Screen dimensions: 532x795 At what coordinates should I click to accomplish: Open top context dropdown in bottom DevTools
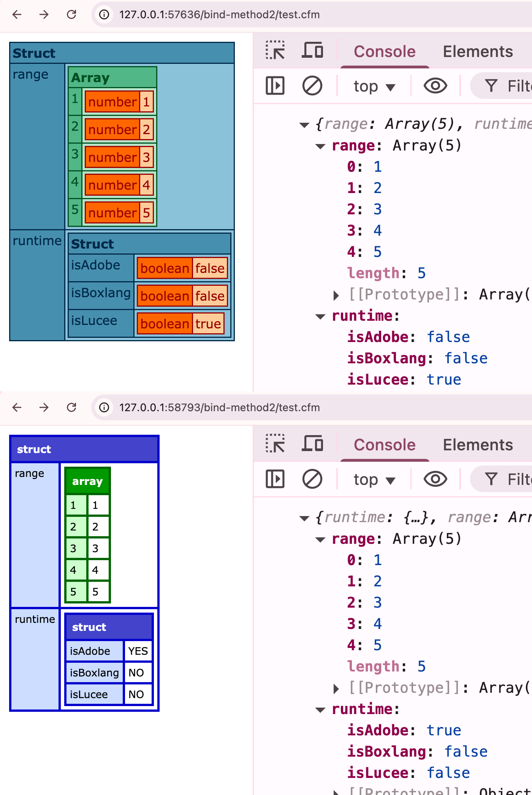point(374,480)
